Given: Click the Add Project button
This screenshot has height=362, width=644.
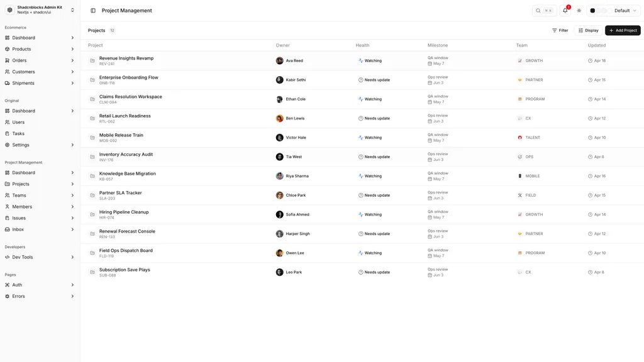Looking at the screenshot, I should 623,30.
